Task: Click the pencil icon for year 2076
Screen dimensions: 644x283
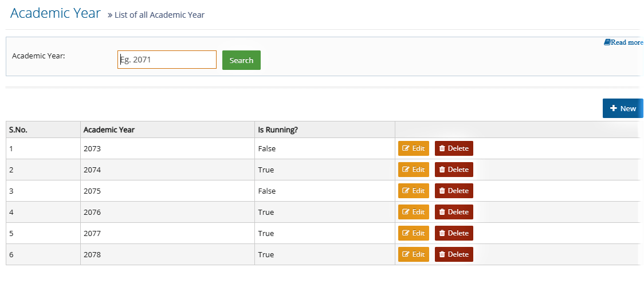Action: [x=406, y=212]
